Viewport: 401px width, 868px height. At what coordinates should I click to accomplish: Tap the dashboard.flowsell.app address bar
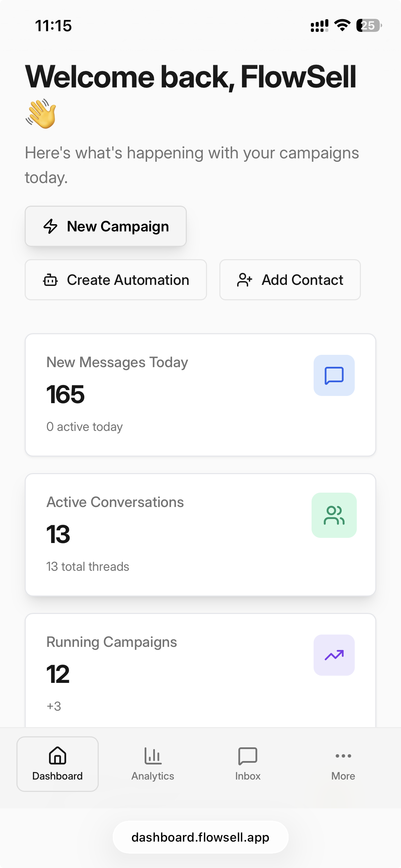[x=200, y=837]
